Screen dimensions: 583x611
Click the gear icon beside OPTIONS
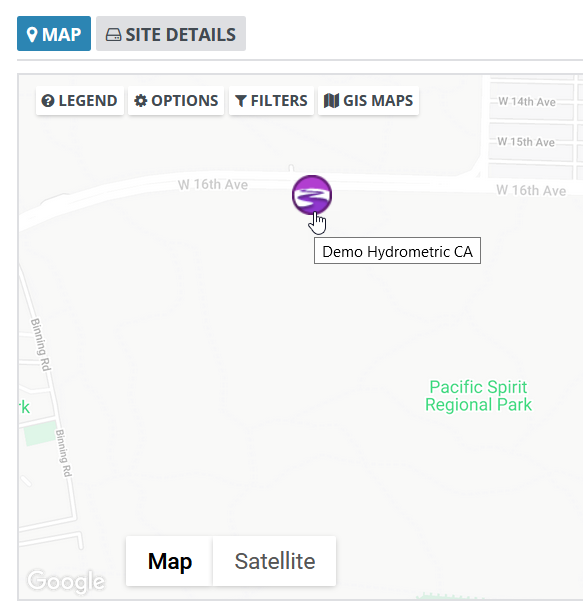click(x=141, y=101)
